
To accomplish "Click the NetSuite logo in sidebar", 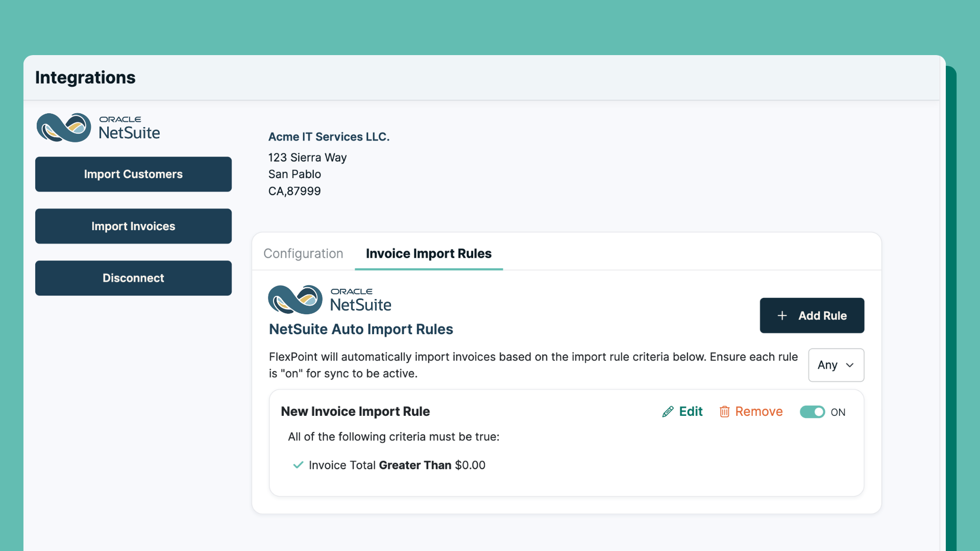I will (x=98, y=128).
